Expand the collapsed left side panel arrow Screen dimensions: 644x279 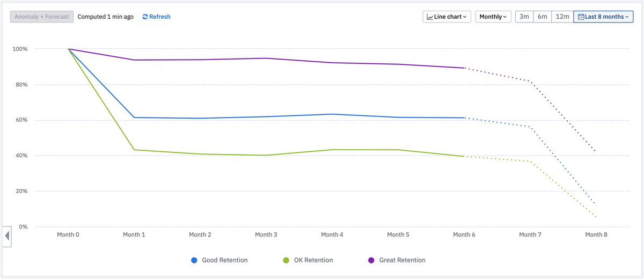(8, 236)
